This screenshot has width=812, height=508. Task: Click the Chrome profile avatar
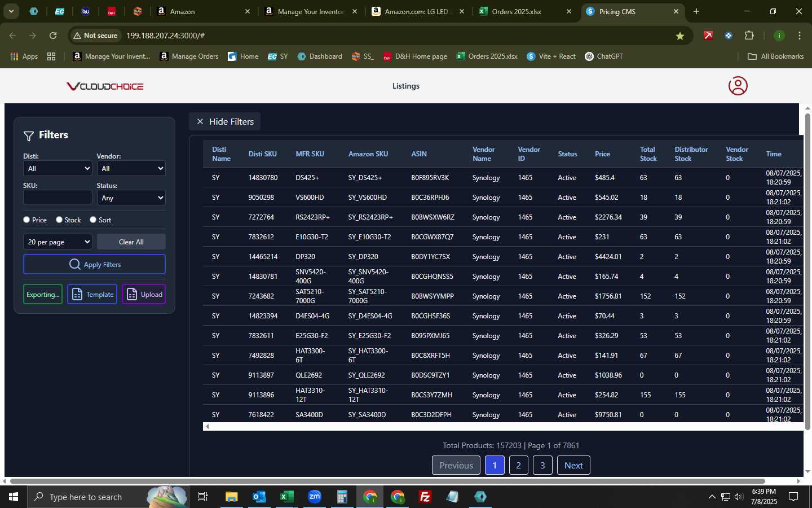(779, 36)
